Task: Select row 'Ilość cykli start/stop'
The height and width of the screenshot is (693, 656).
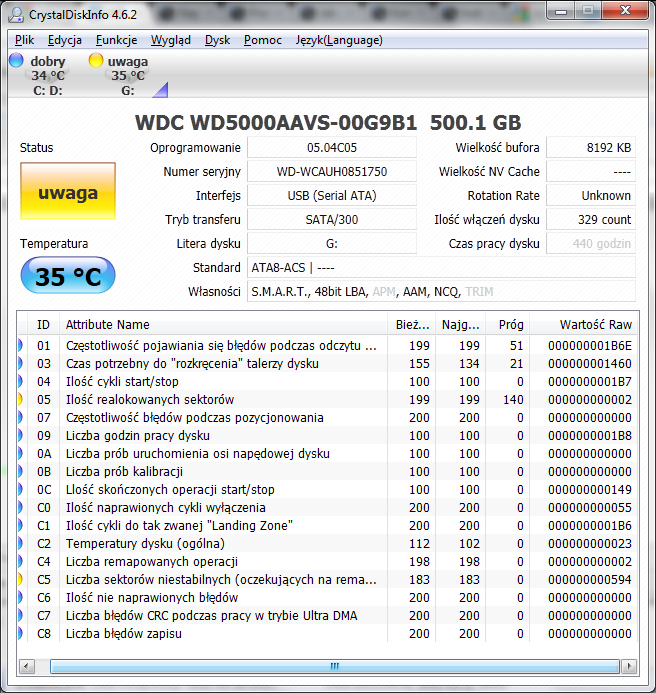Action: click(x=328, y=381)
